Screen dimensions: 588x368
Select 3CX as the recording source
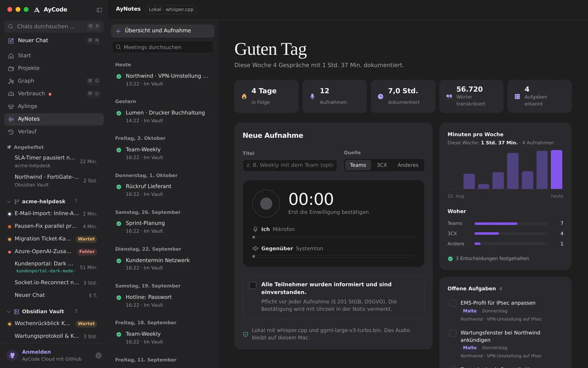tap(382, 165)
